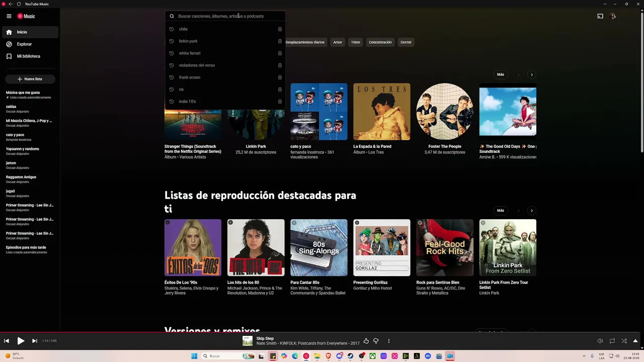Image resolution: width=644 pixels, height=362 pixels.
Task: Reload the app from title bar
Action: [x=19, y=4]
